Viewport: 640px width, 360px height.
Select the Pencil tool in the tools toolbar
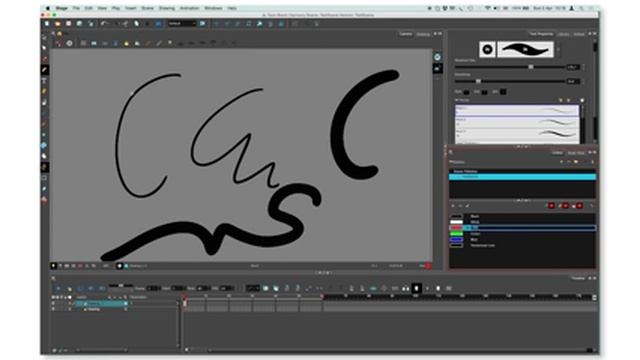[44, 91]
